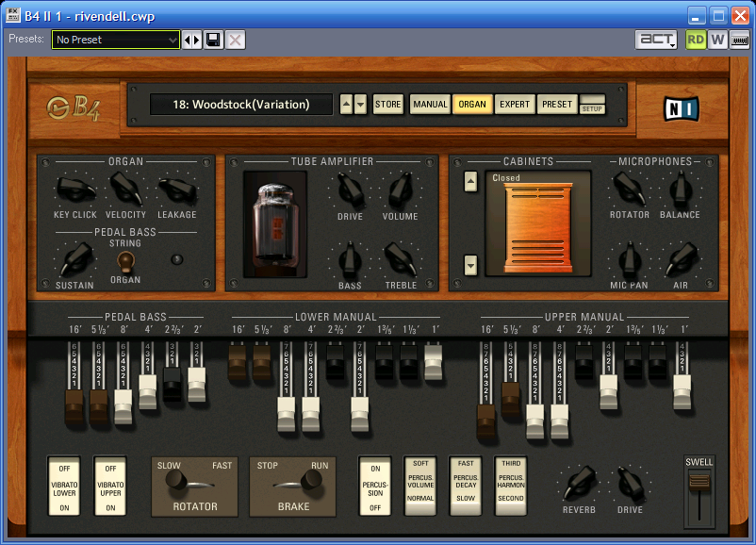Screen dimensions: 756x545
Task: Switch to the Preset view
Action: click(x=557, y=104)
